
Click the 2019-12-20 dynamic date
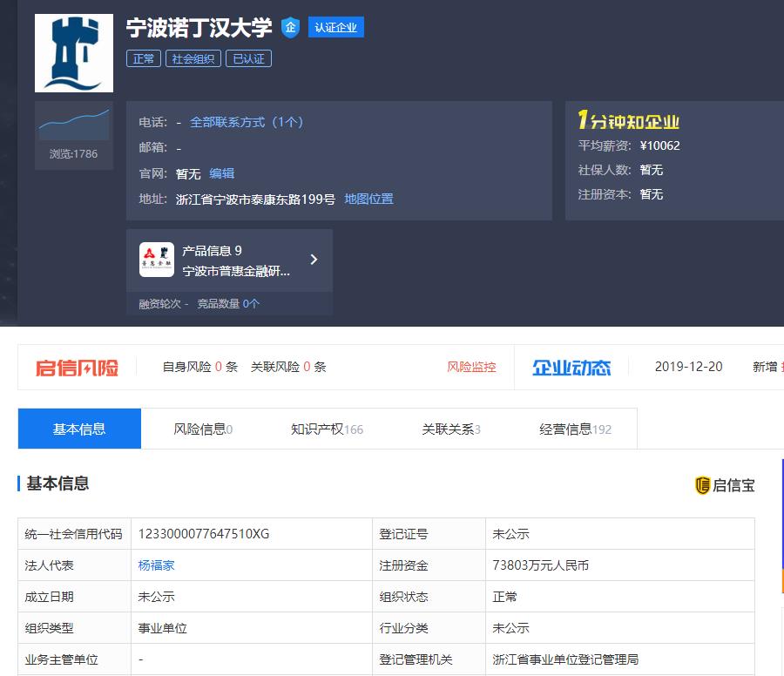(688, 367)
